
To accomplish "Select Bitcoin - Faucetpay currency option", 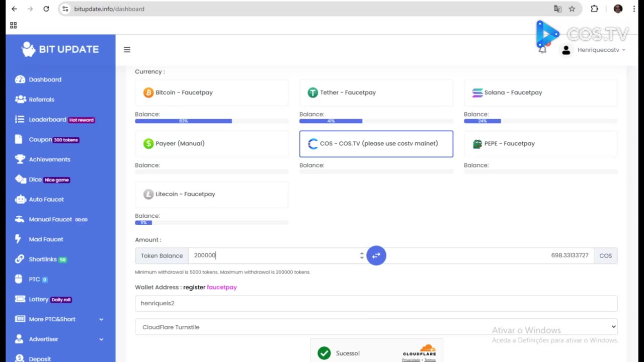I will pyautogui.click(x=211, y=93).
